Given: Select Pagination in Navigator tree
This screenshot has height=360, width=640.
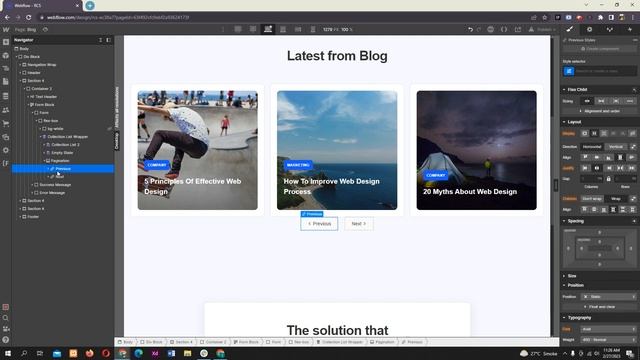Looking at the screenshot, I should (60, 161).
